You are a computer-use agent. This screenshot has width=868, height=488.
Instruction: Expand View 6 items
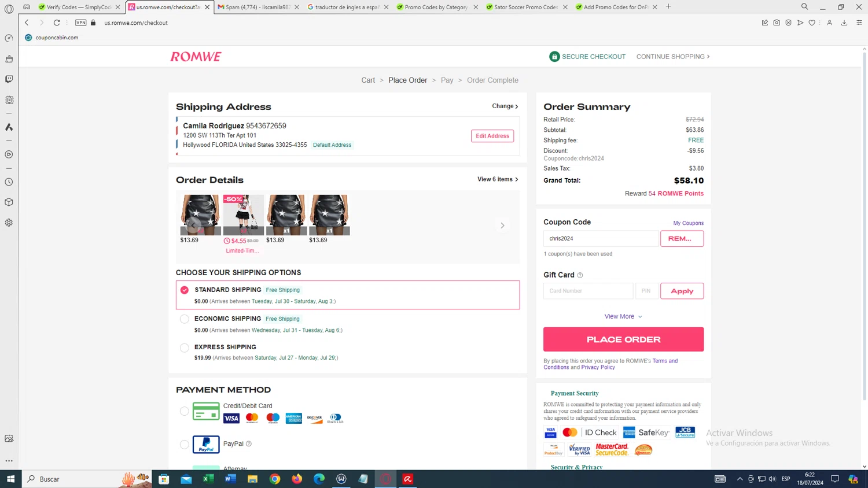(498, 179)
